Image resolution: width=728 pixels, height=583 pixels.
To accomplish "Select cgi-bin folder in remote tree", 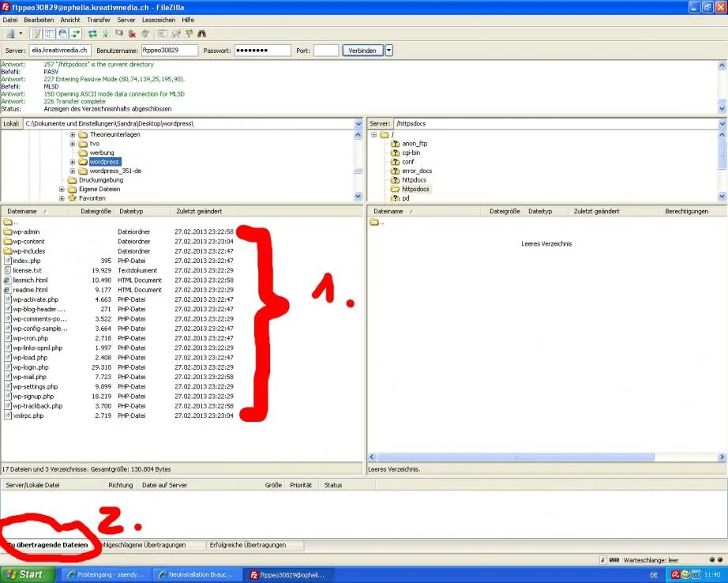I will tap(411, 152).
